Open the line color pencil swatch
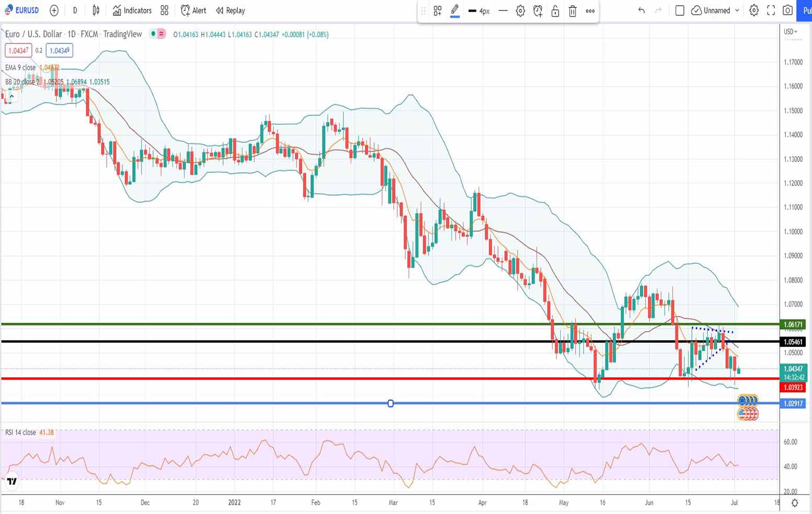Image resolution: width=812 pixels, height=514 pixels. coord(455,11)
